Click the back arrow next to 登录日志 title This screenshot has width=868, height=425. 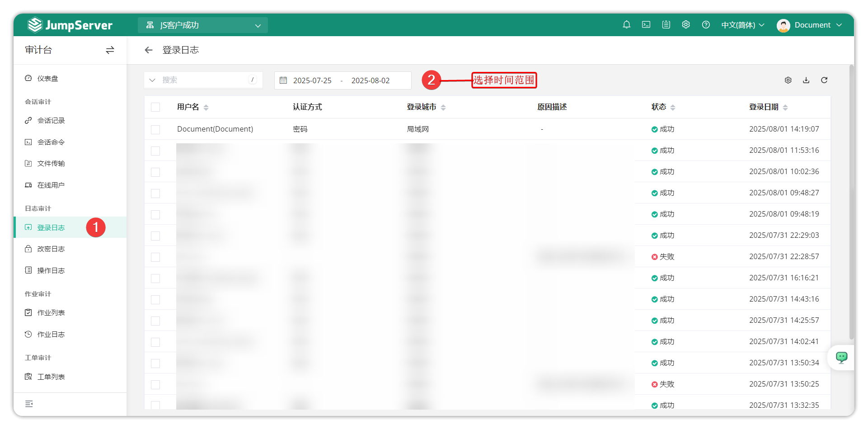(149, 50)
